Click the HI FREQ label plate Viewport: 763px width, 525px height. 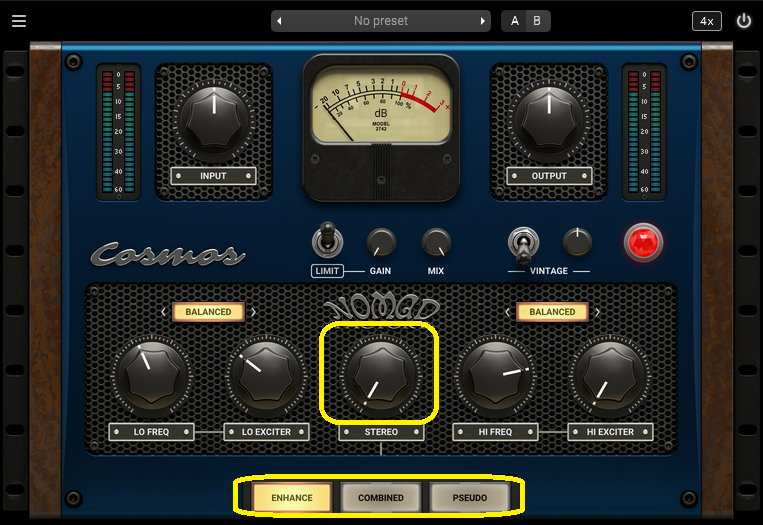[x=495, y=432]
